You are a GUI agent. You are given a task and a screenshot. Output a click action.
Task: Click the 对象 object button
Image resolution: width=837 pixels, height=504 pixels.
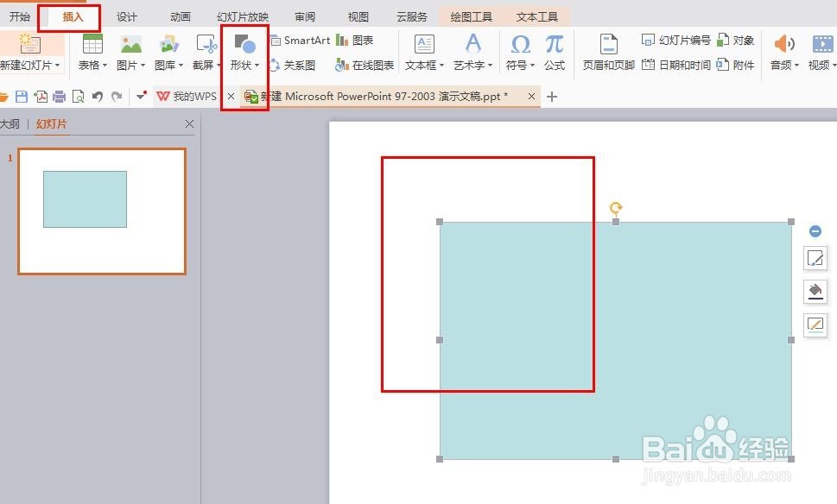(736, 40)
